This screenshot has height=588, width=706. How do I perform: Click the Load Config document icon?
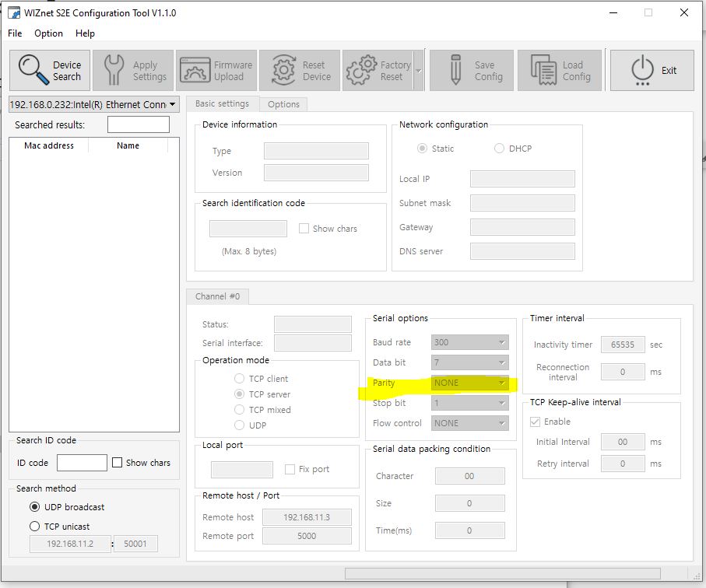click(x=543, y=70)
